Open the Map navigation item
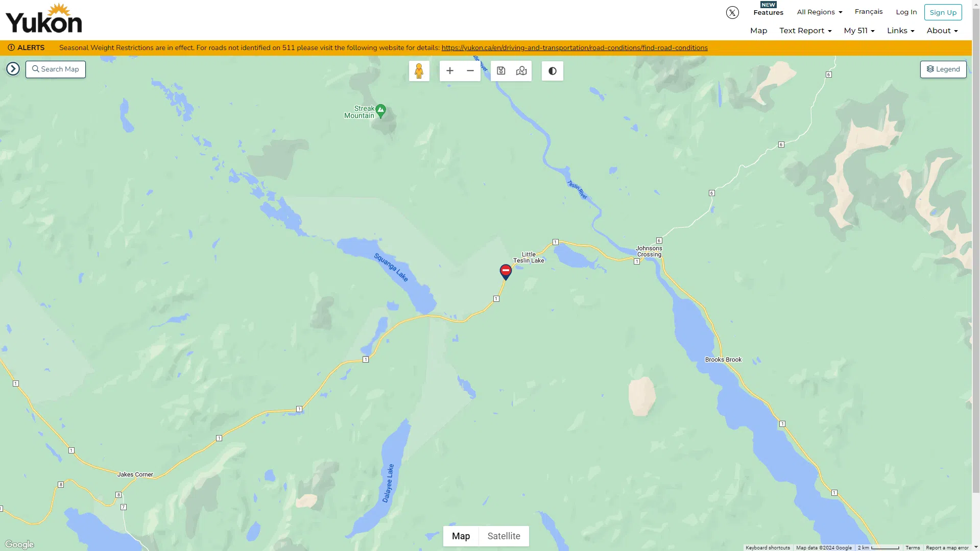 [758, 31]
